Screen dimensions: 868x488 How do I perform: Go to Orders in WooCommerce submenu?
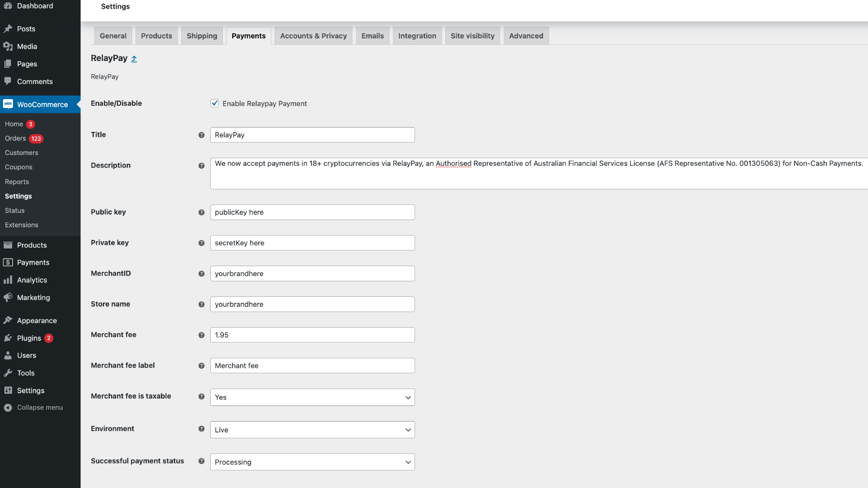pos(15,138)
